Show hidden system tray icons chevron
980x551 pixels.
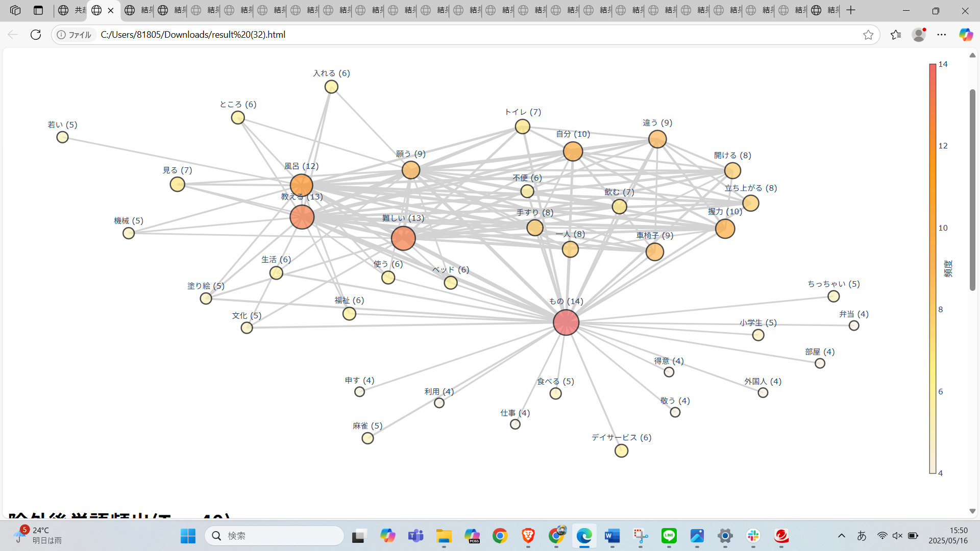coord(842,536)
